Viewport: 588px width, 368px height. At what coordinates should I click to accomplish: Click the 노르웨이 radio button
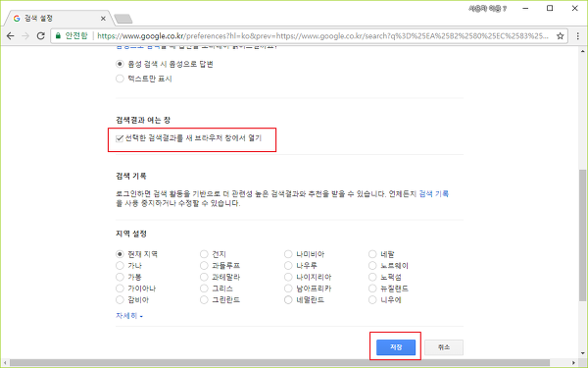pos(372,266)
